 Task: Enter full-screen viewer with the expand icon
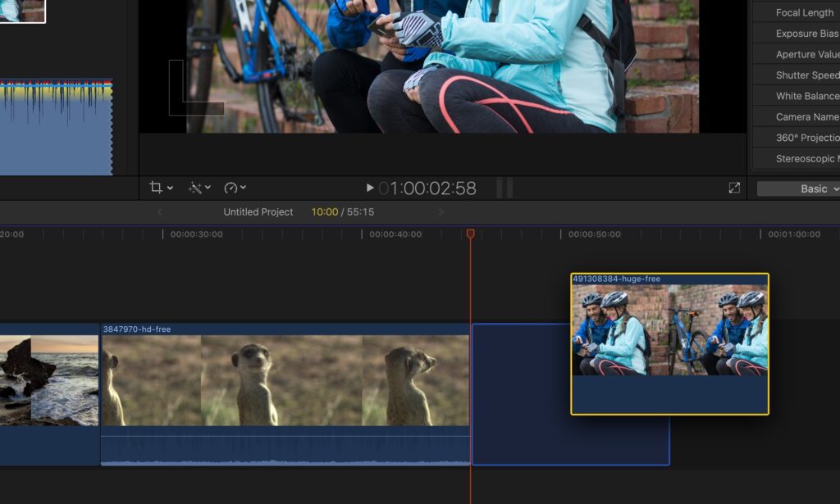(734, 188)
